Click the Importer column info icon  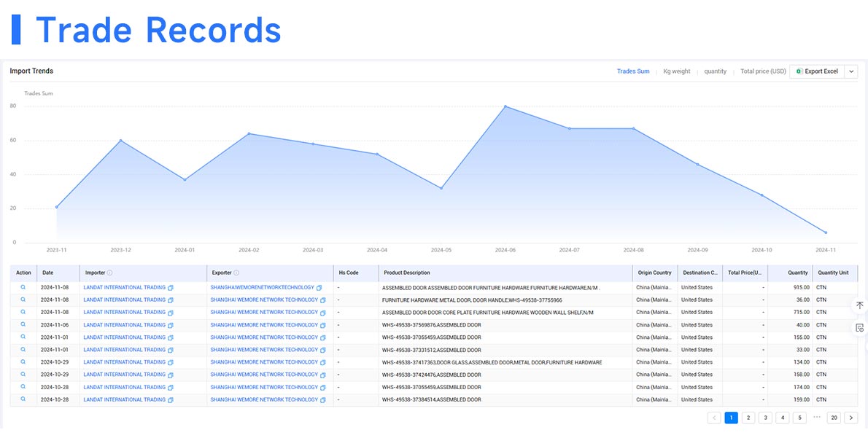[x=110, y=273]
